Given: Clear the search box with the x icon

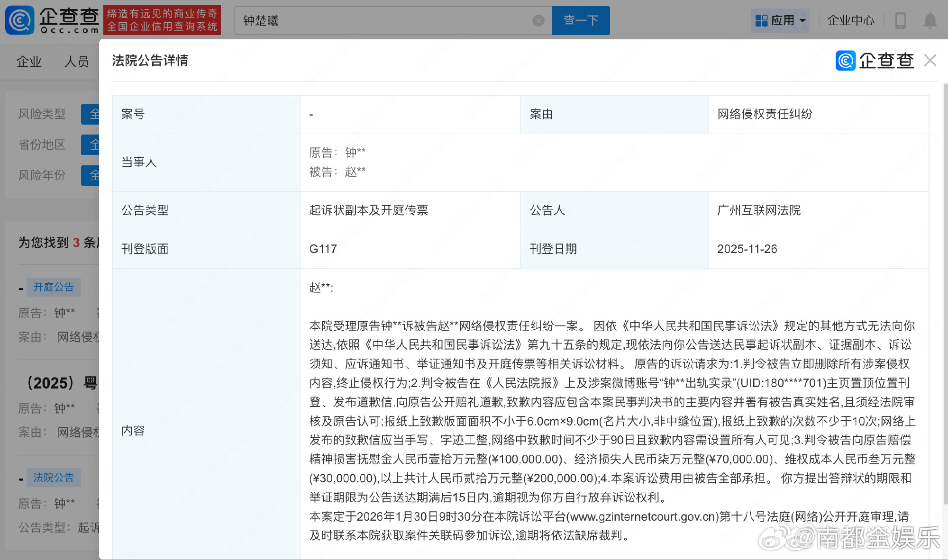Looking at the screenshot, I should point(538,20).
